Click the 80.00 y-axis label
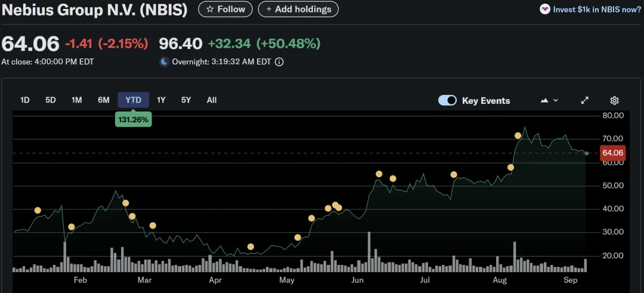644x293 pixels. pyautogui.click(x=613, y=116)
